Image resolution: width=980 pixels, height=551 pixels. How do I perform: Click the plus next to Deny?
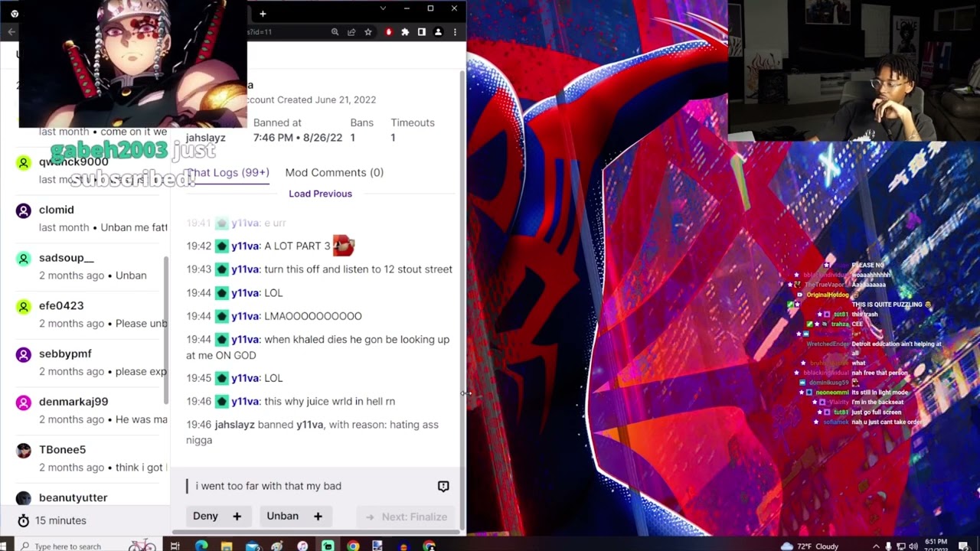[237, 517]
